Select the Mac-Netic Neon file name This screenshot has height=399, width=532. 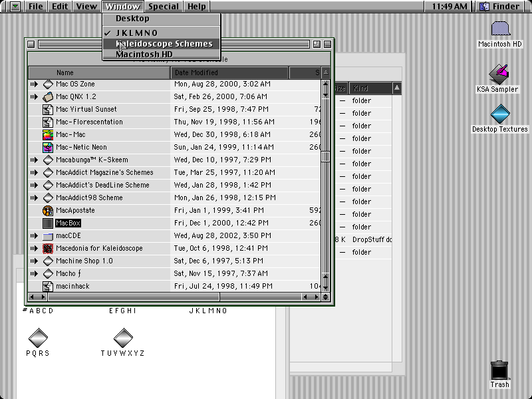pos(81,147)
